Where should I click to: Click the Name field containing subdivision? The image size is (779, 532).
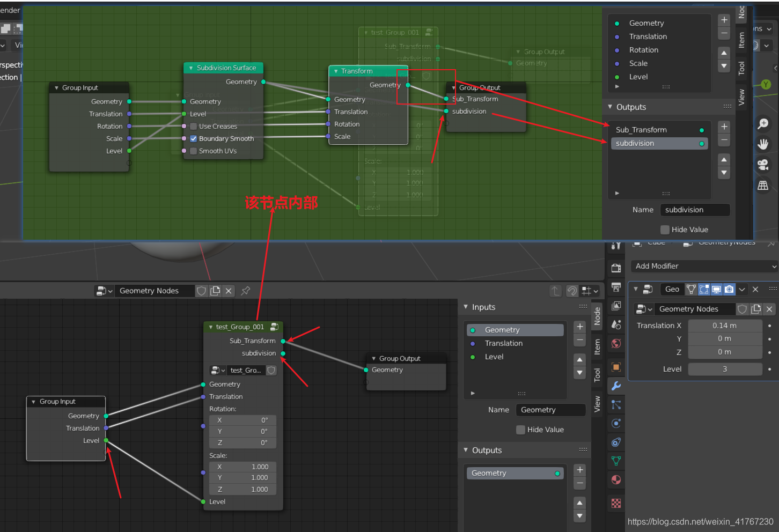pos(695,210)
